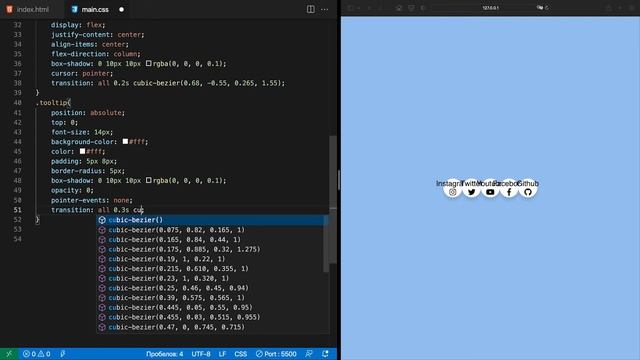The image size is (640, 360).
Task: Split the editor to the right
Action: [x=311, y=9]
